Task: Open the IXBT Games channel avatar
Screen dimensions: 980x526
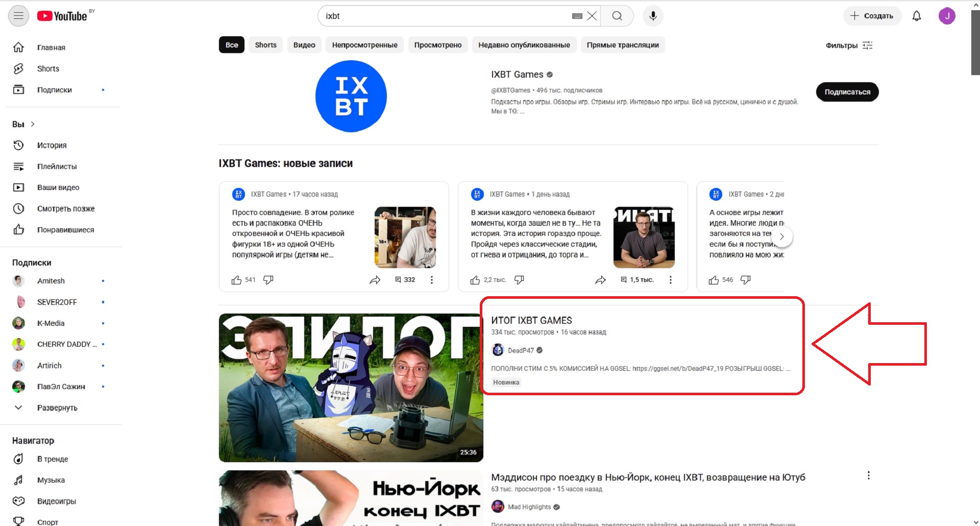Action: [x=351, y=96]
